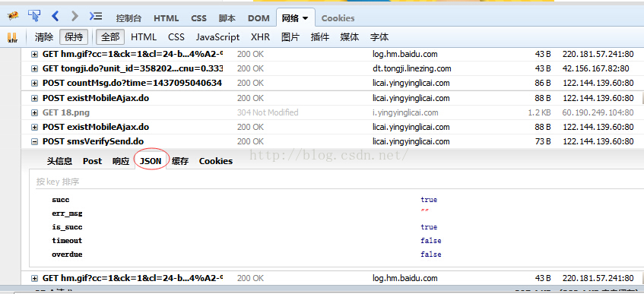Activate the element inspector pointer icon
Screen dimensions: 644x294
click(x=34, y=16)
